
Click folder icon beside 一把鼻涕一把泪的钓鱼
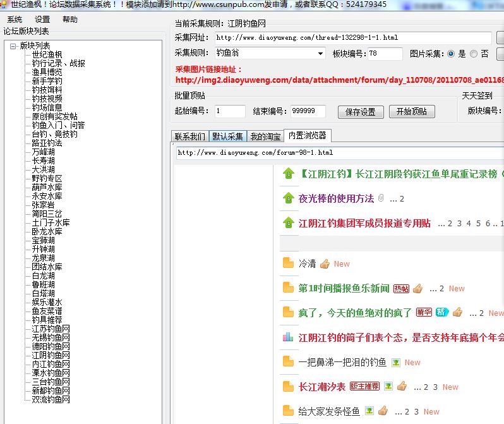pos(289,361)
